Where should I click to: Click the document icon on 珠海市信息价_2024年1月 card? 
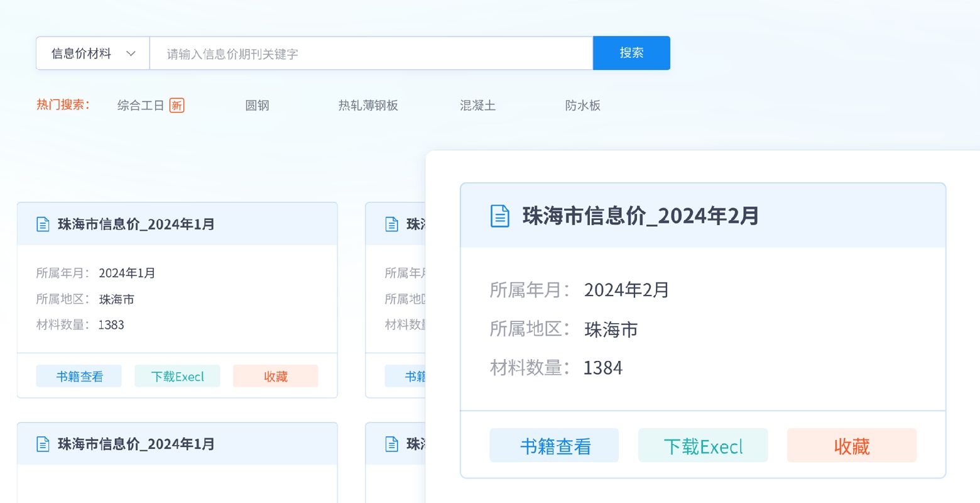43,224
